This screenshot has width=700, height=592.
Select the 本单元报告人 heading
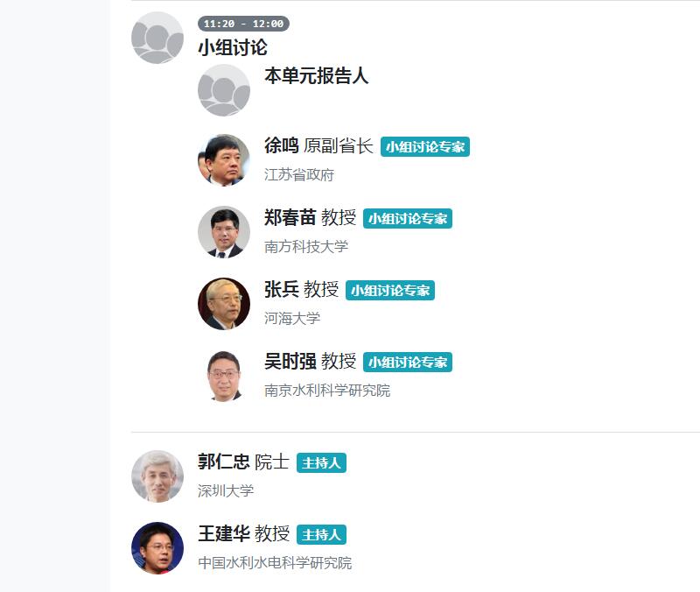click(317, 76)
